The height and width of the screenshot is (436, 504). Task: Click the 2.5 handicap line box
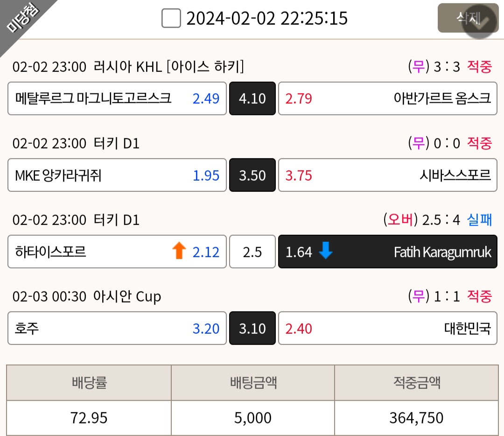(252, 252)
